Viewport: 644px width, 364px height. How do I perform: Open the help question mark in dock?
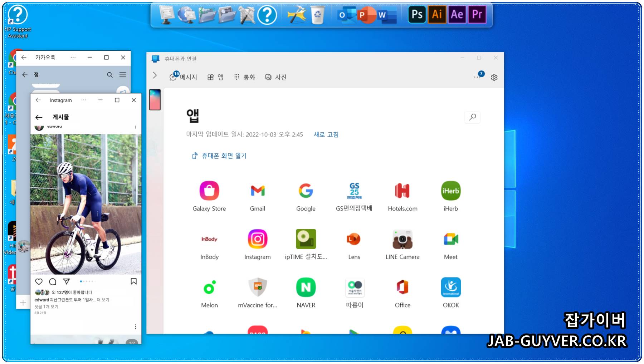click(267, 15)
